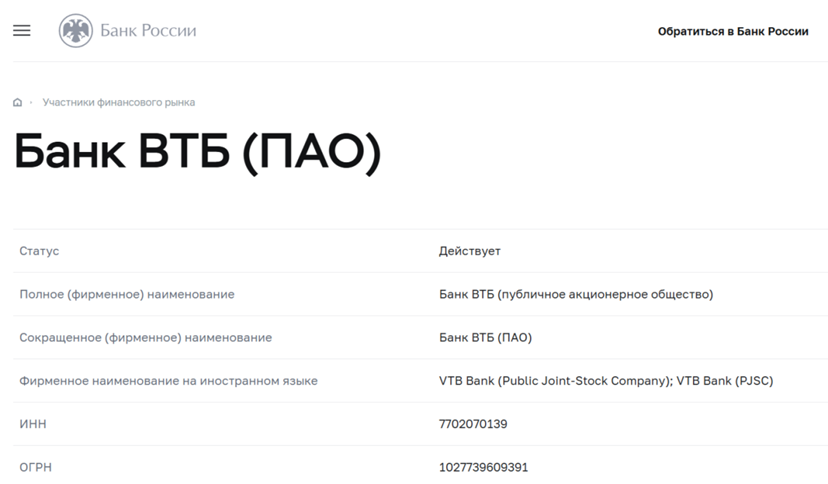Select the "ИНН" row label
The height and width of the screenshot is (484, 828).
[33, 424]
